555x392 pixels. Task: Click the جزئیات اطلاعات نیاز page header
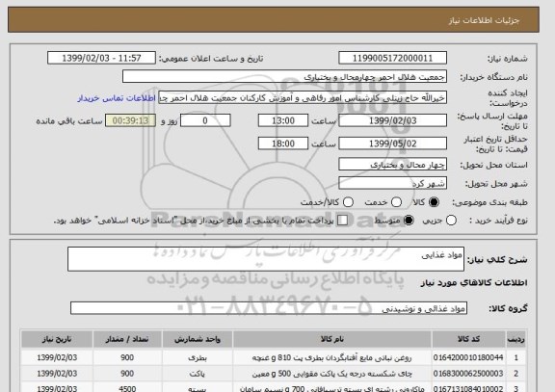click(484, 20)
